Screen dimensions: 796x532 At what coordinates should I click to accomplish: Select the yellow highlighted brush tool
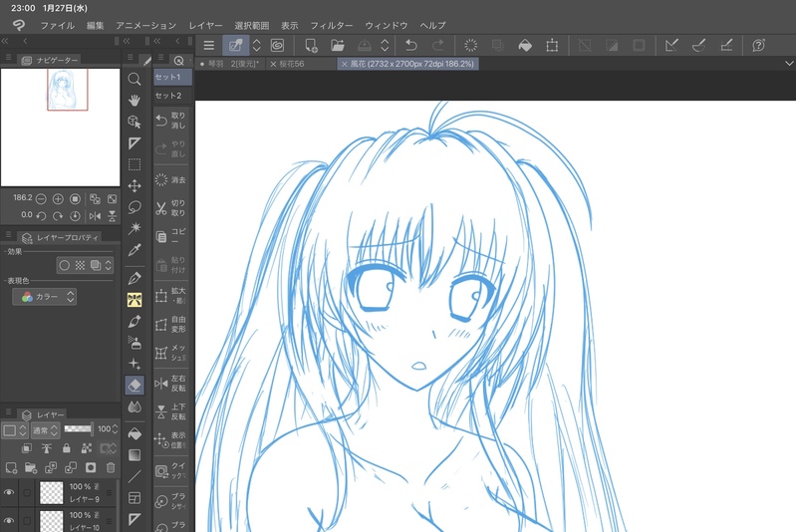(x=134, y=300)
